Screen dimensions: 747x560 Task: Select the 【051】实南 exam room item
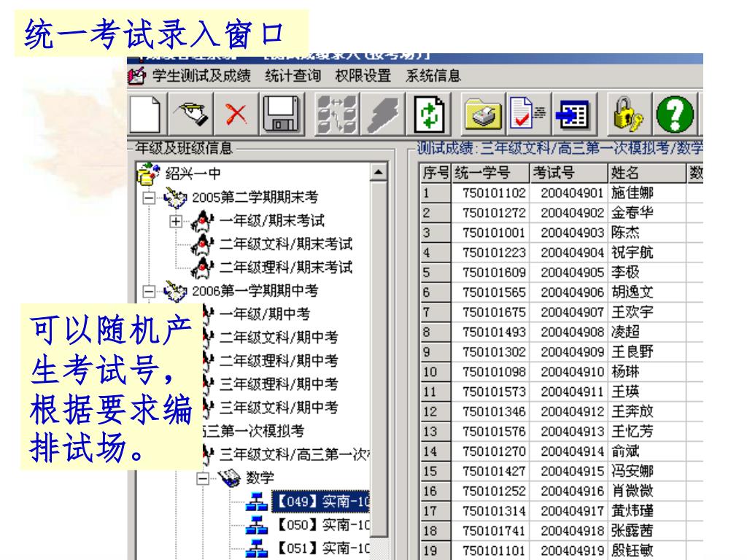(x=321, y=548)
